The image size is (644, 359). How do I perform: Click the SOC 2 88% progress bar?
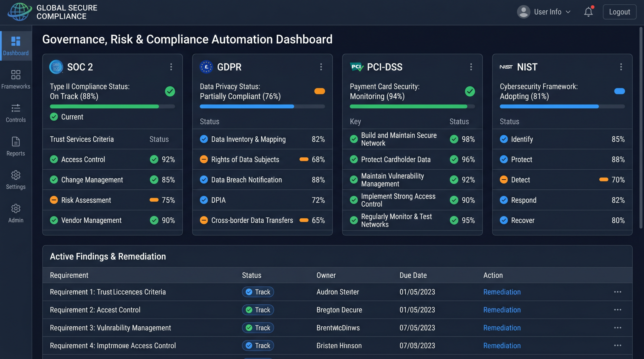click(x=112, y=106)
